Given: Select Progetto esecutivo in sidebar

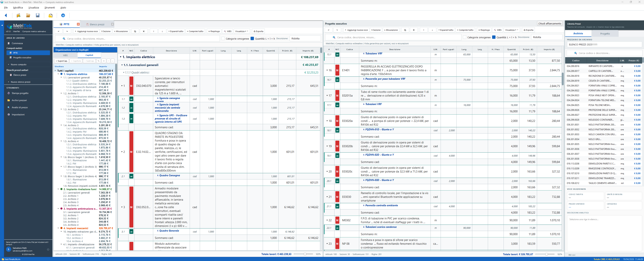Looking at the screenshot, I should pyautogui.click(x=28, y=58).
